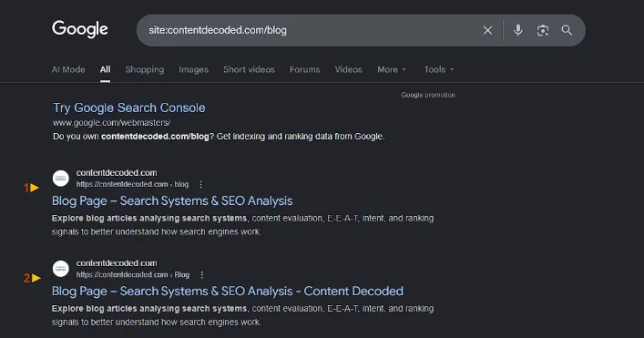Click 'Do you own contentdecoded.com/blog?' description
The image size is (644, 338).
219,137
